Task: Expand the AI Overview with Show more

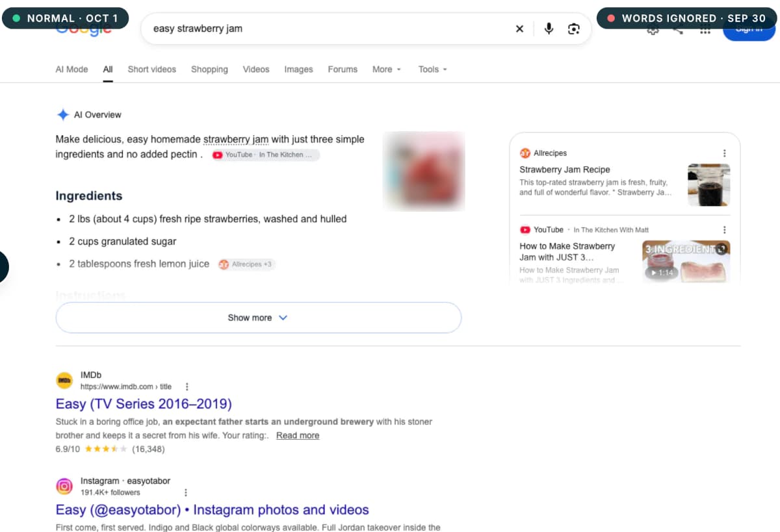Action: tap(259, 318)
